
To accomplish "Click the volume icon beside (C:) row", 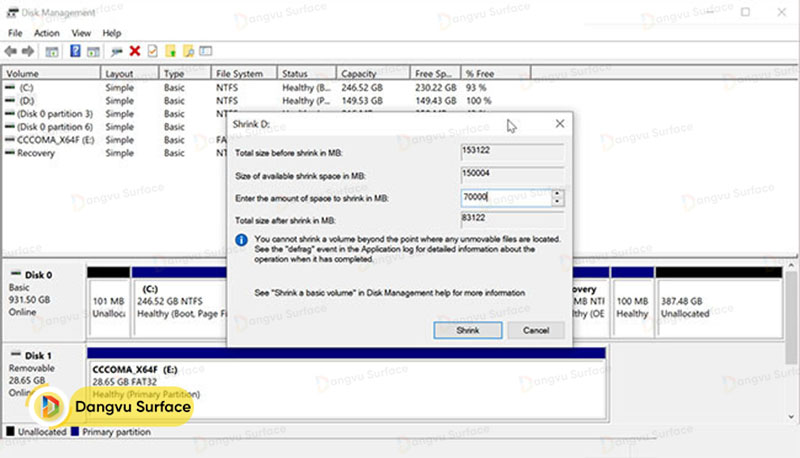I will [10, 87].
